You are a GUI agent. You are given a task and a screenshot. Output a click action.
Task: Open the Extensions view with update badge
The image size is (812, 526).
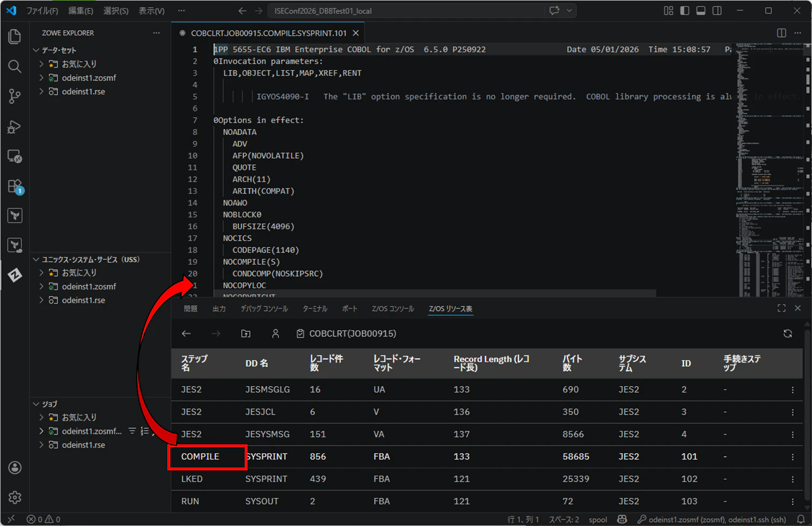pyautogui.click(x=14, y=187)
